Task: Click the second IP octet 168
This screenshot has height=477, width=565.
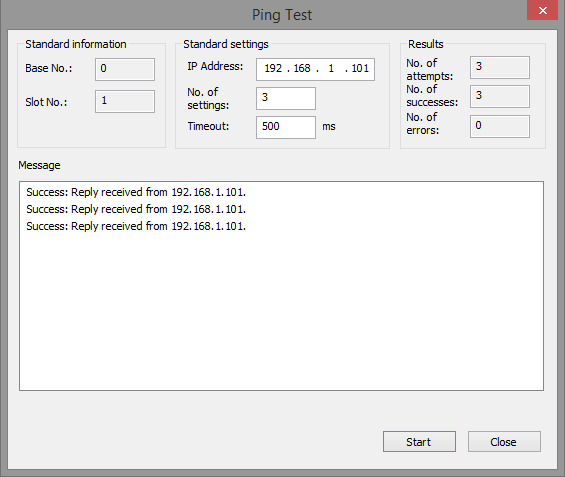Action: point(302,68)
